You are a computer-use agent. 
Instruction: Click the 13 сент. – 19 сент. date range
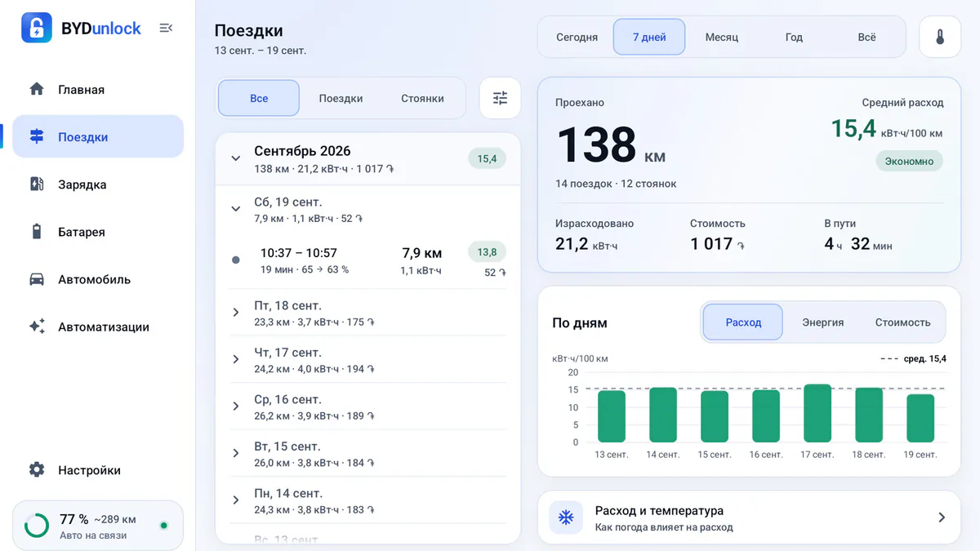coord(261,51)
